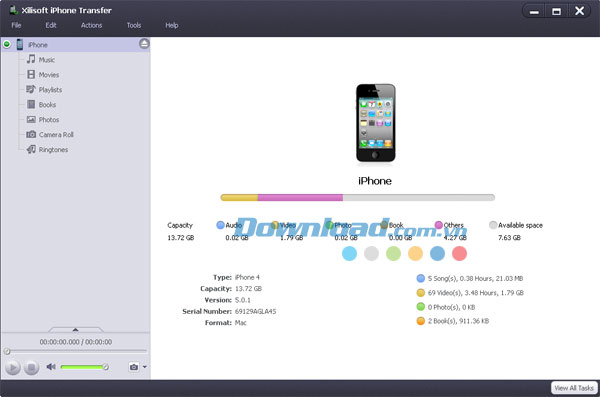Click the green connection status icon
Viewport: 600px width, 397px height.
coord(7,44)
